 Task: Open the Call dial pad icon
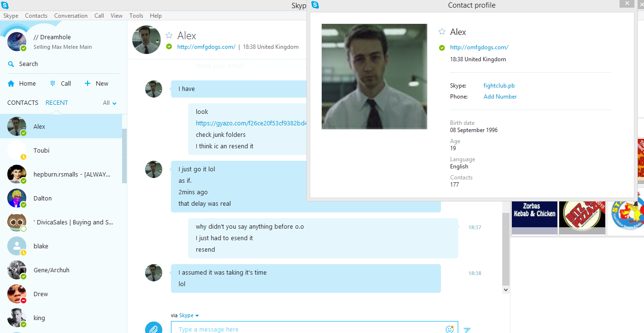53,83
